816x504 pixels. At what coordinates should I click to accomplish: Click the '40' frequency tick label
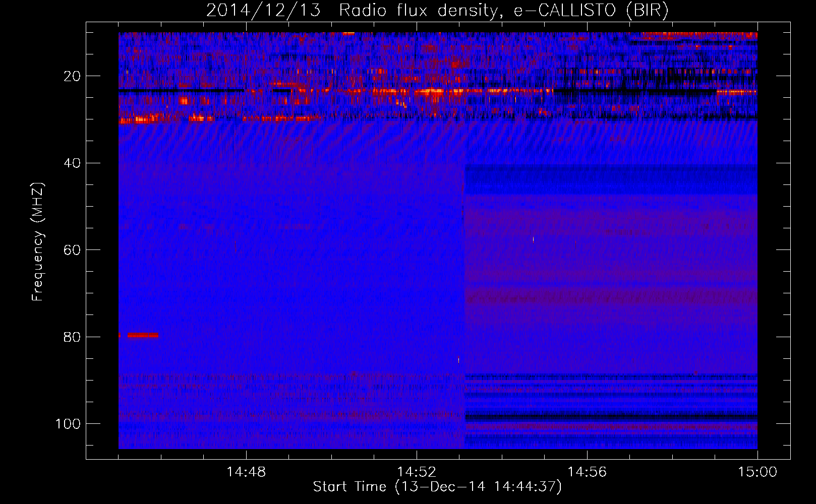pos(72,163)
